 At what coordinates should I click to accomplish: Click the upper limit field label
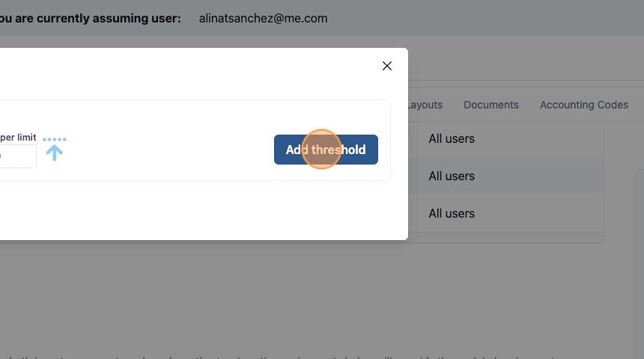(18, 138)
